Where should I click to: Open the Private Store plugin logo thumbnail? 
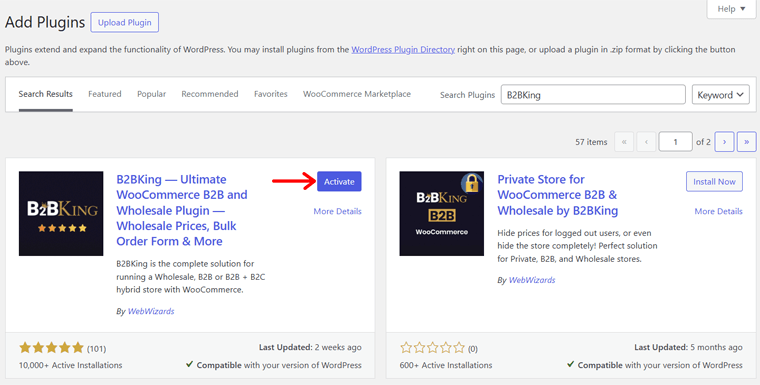click(442, 213)
